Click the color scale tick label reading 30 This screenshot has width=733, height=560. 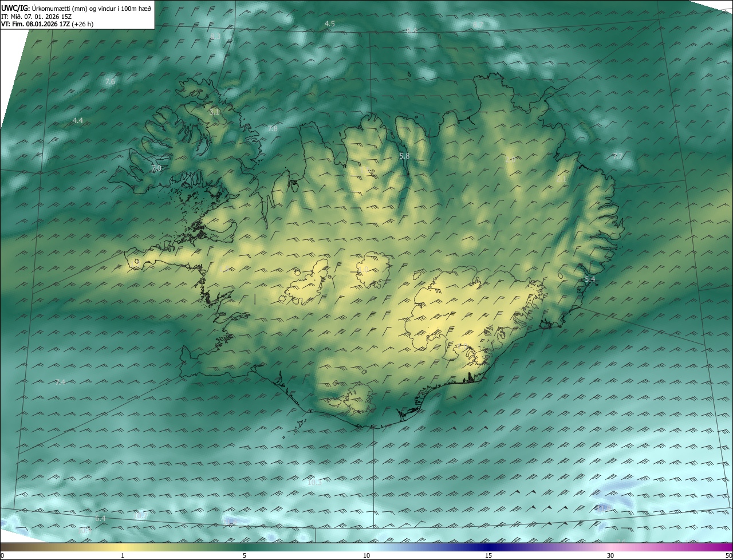[x=610, y=555]
